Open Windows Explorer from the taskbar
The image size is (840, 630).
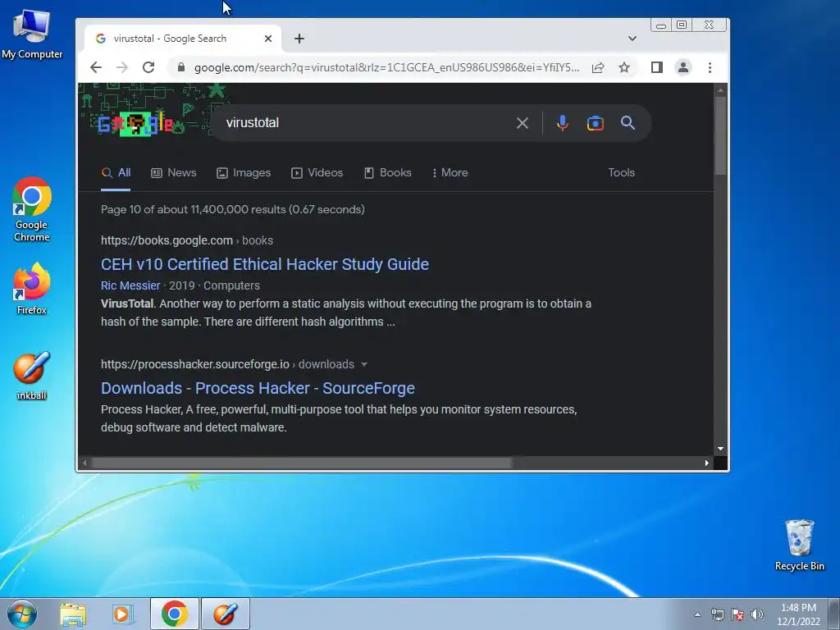tap(73, 614)
